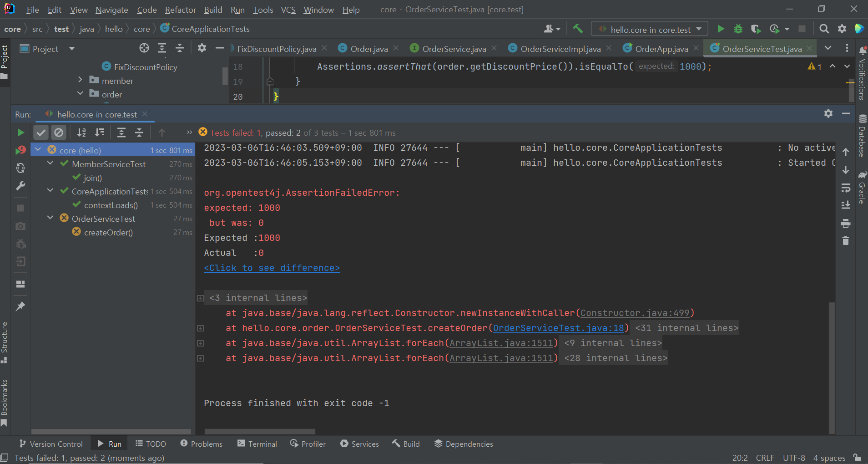Collapse the core (hello) test root node
The image size is (868, 464).
click(38, 150)
